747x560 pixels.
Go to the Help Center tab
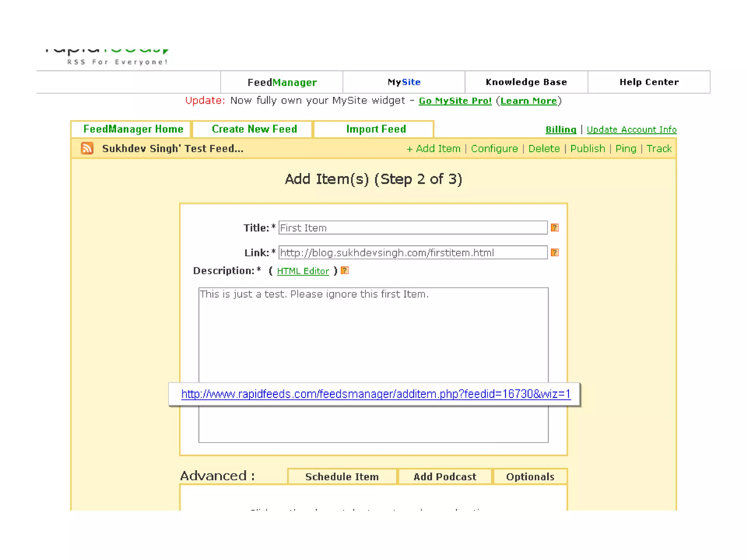pyautogui.click(x=649, y=82)
